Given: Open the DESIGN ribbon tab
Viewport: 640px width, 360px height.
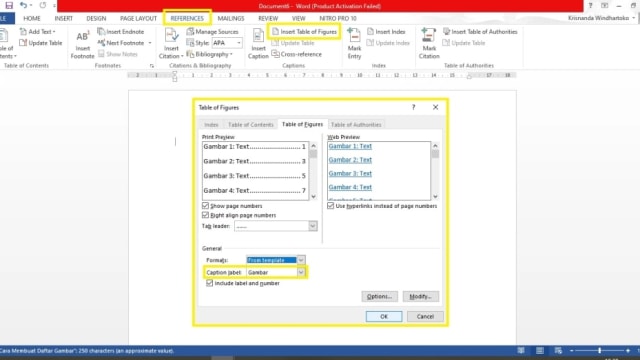Looking at the screenshot, I should pyautogui.click(x=96, y=18).
